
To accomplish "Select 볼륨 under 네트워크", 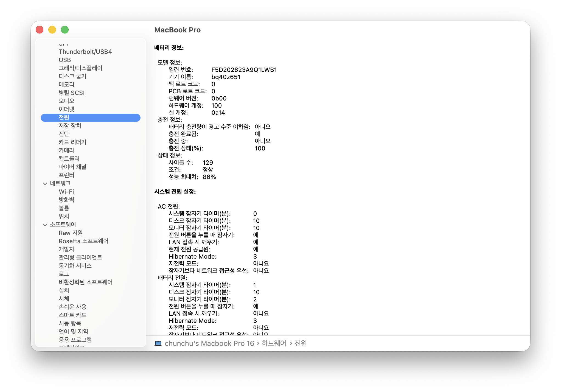I will 64,208.
